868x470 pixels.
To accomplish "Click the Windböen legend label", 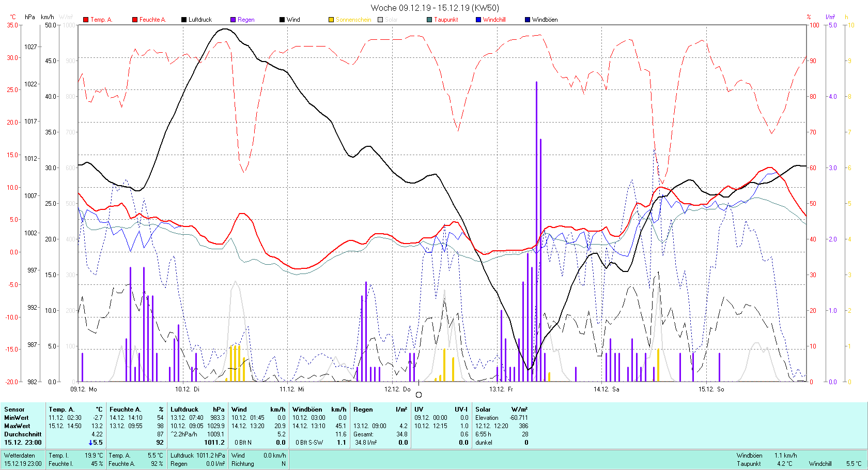I will tap(545, 20).
